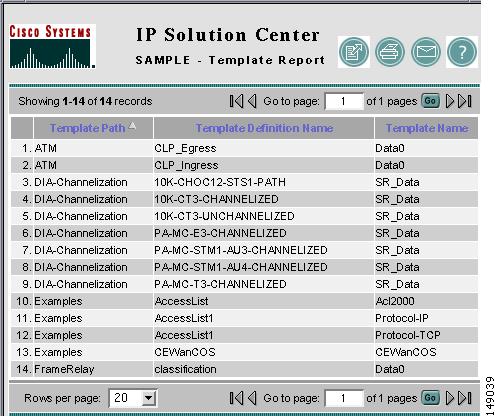Screen dimensions: 495x416
Task: Click the bottom Go to page input field
Action: point(344,398)
